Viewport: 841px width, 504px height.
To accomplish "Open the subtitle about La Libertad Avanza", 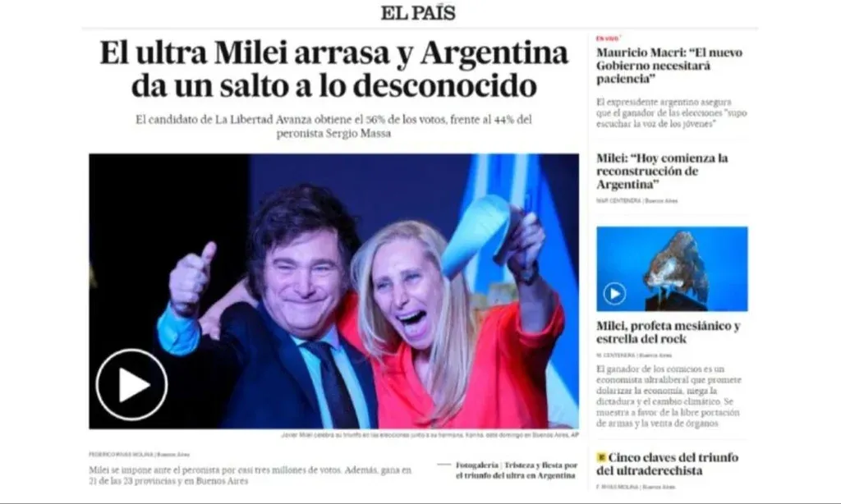I will click(333, 126).
